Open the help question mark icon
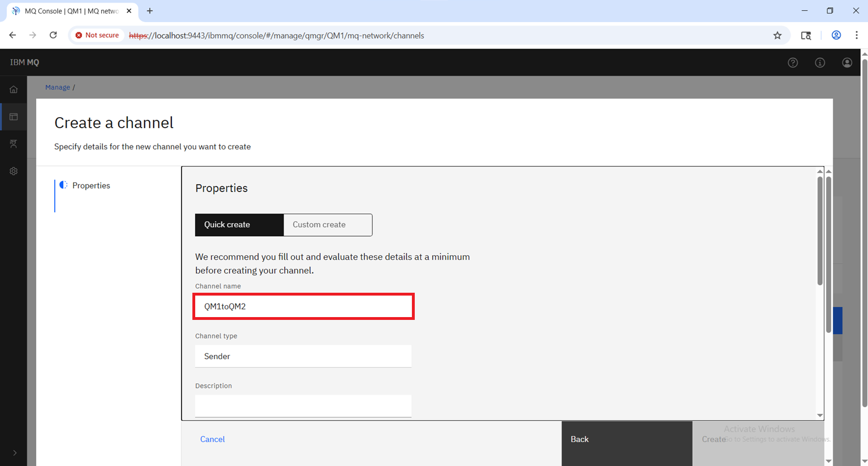This screenshot has height=466, width=868. pos(793,63)
